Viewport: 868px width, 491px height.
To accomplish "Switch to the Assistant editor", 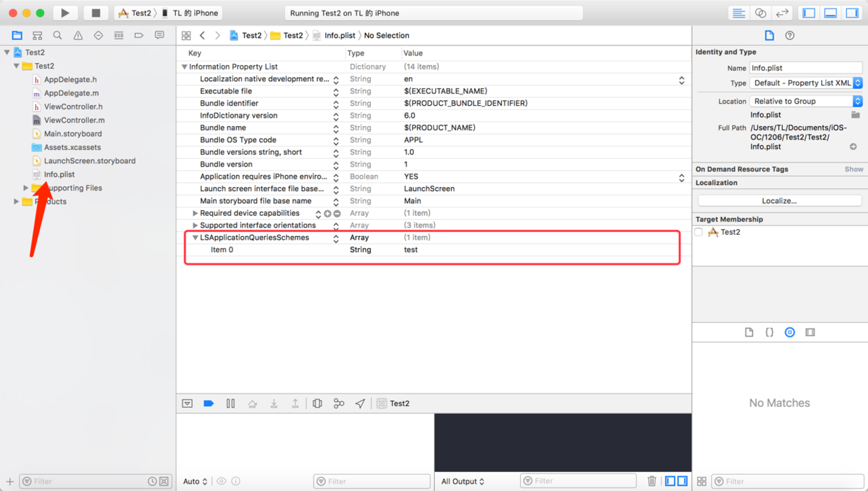I will [x=760, y=13].
